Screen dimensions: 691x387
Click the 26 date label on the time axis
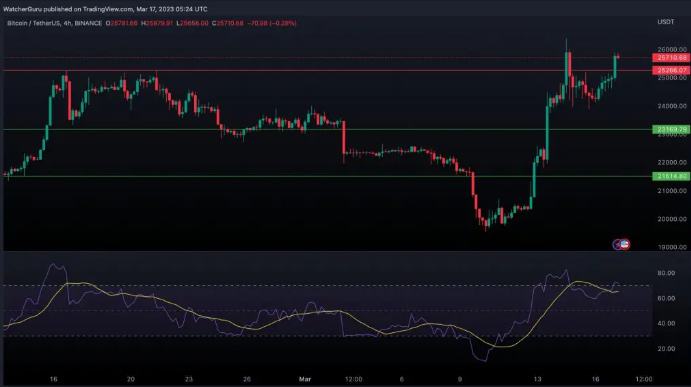[247, 379]
